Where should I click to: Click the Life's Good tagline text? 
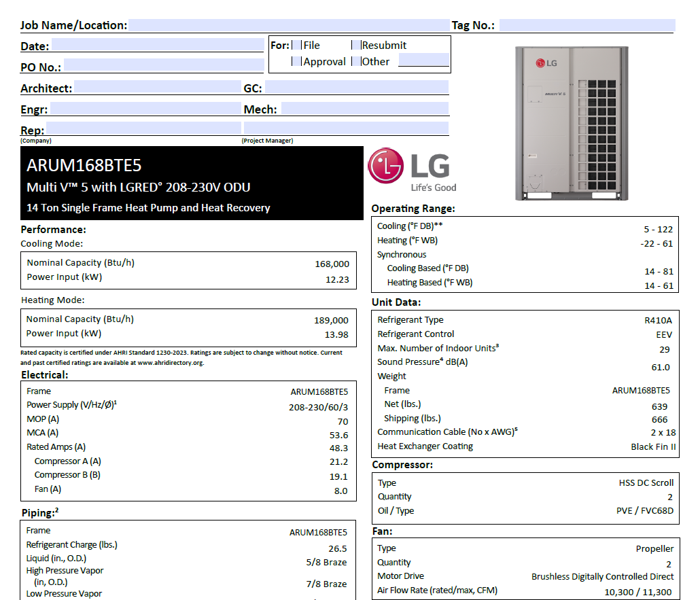click(x=432, y=186)
